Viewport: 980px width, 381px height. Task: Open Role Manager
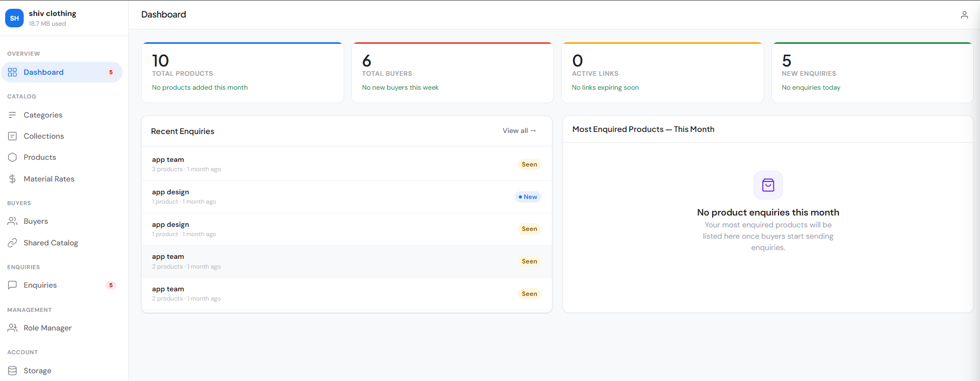[62, 328]
